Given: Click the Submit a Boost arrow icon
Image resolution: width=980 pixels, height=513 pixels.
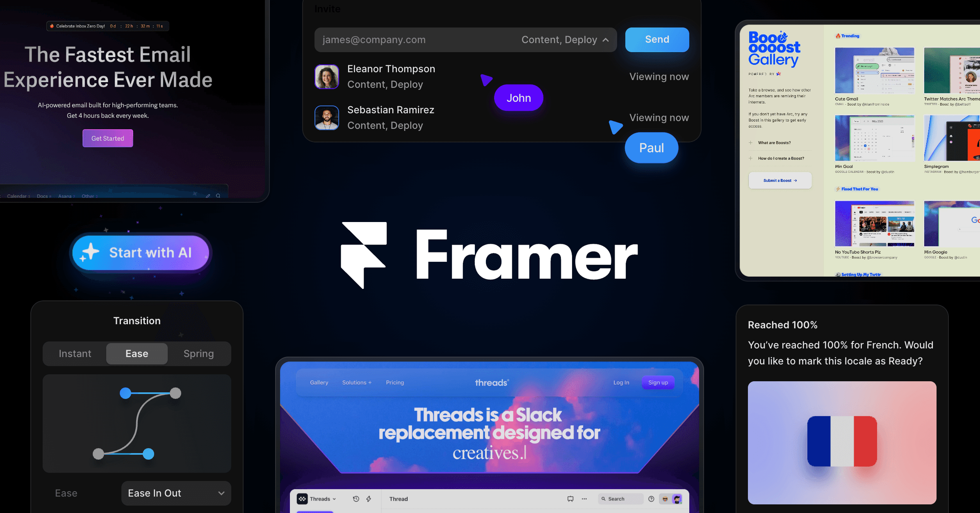Looking at the screenshot, I should click(x=795, y=180).
